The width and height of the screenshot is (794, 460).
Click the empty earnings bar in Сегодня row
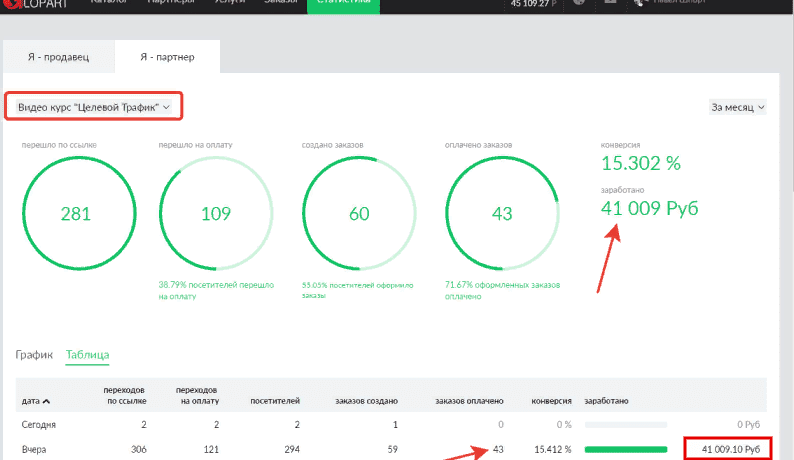pyautogui.click(x=626, y=425)
